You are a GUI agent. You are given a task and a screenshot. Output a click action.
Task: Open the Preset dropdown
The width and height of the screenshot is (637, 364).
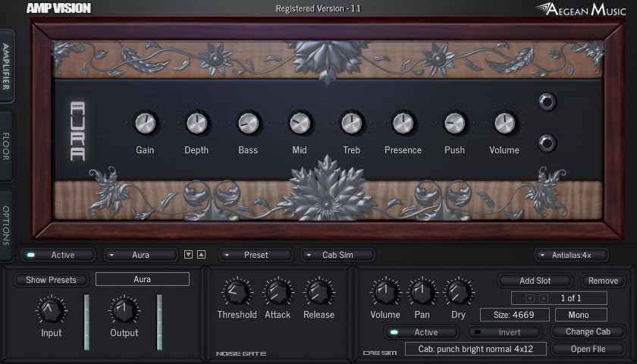tap(256, 255)
